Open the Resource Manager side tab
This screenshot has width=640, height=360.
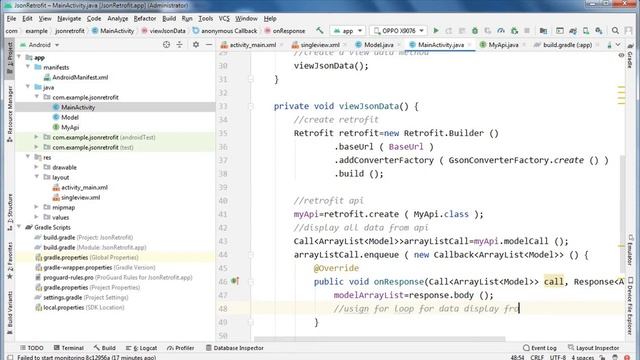click(9, 114)
